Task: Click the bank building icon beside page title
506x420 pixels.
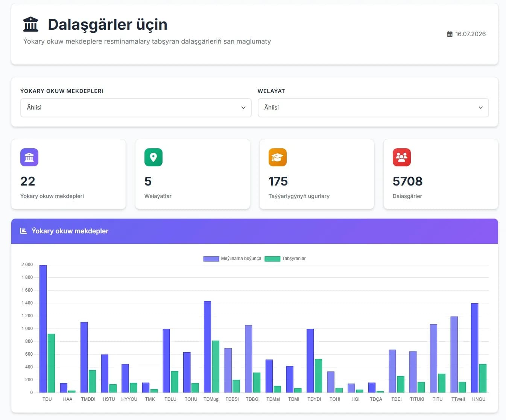Action: click(x=31, y=24)
